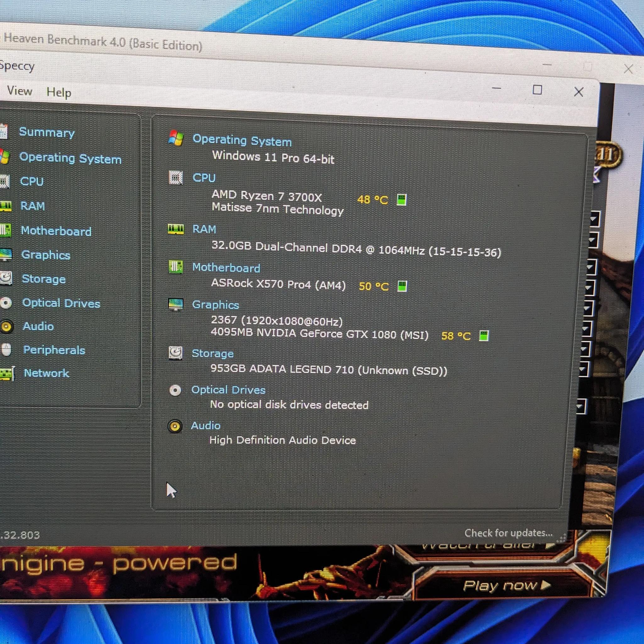Switch to the Summary section in sidebar
The image size is (644, 644).
[47, 132]
